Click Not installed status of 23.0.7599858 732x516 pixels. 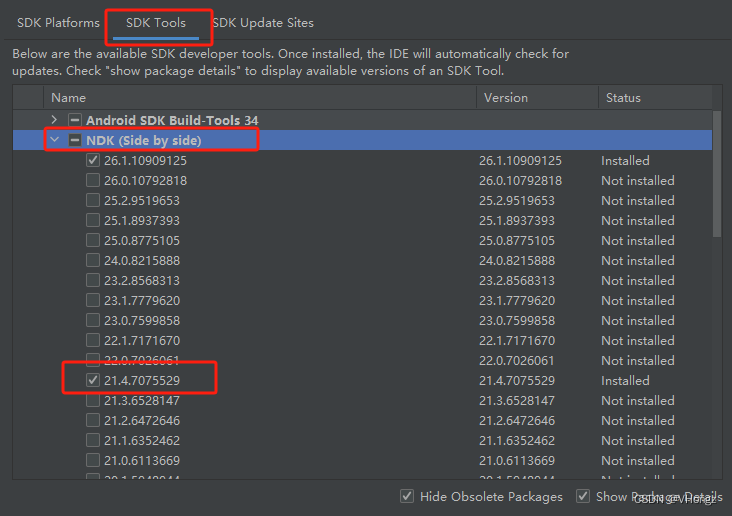click(x=638, y=321)
